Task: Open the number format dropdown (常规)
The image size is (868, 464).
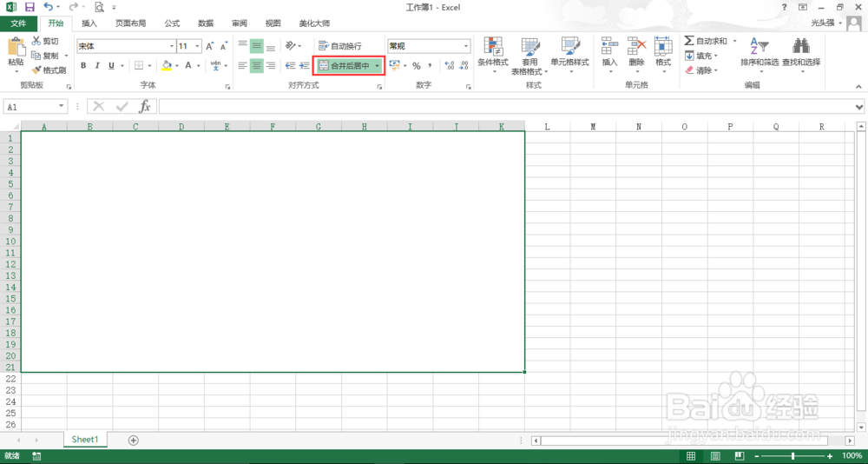Action: (466, 47)
